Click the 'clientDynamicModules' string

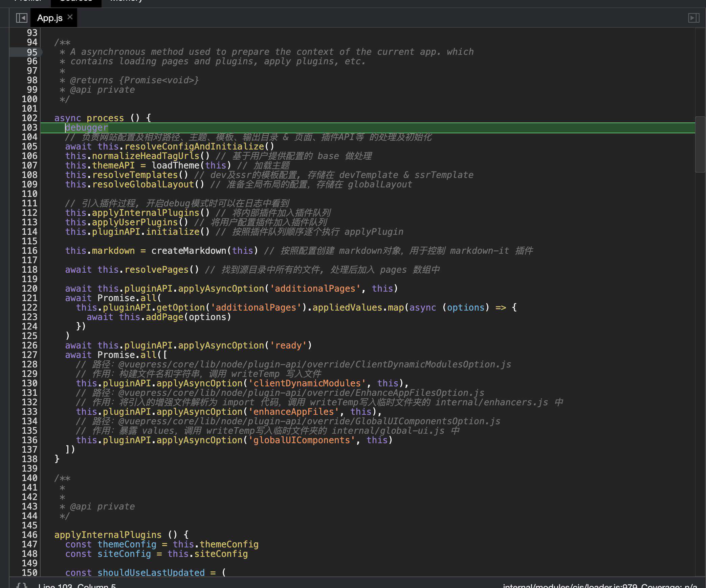307,383
